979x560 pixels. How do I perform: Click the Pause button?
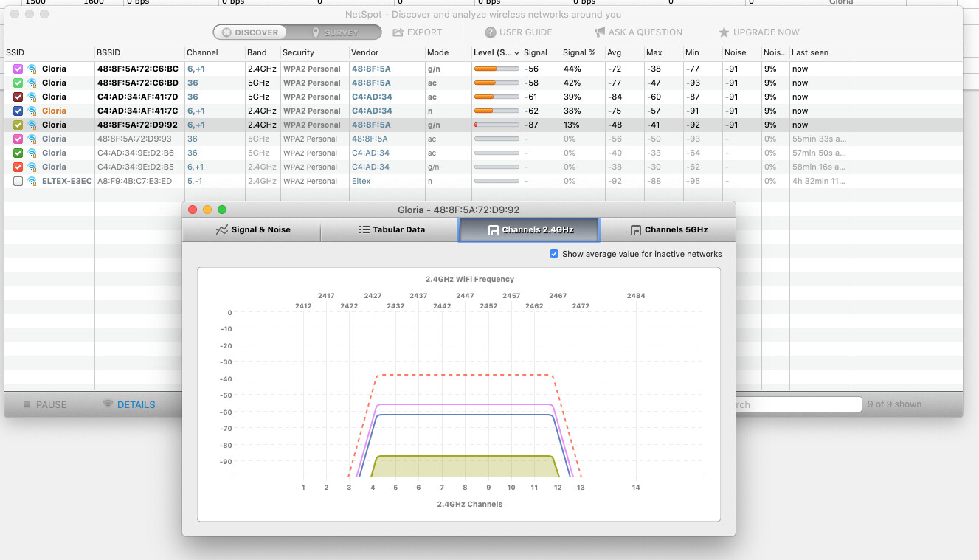[45, 404]
